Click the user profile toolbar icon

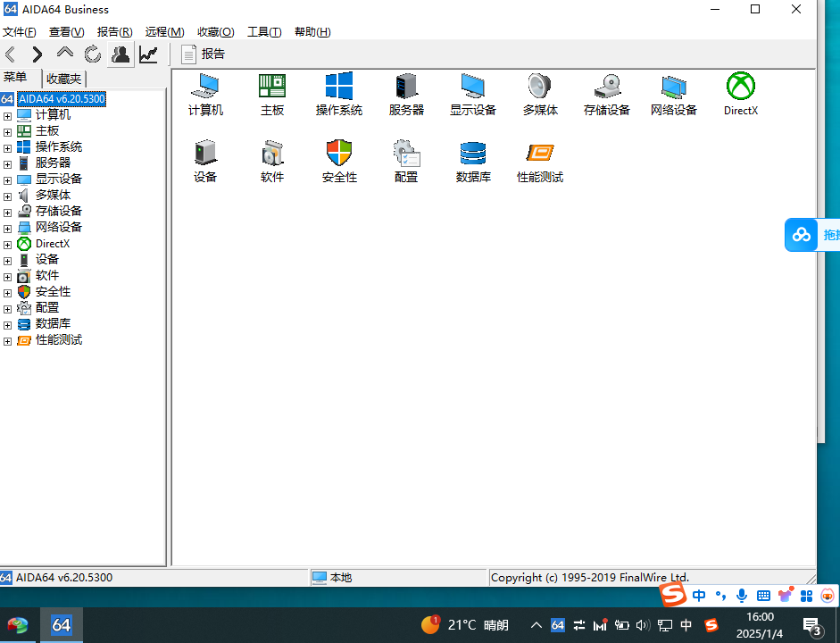point(121,54)
